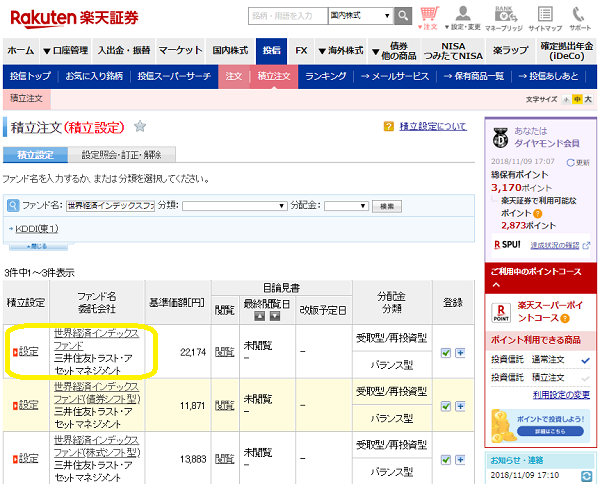Open the shopping cart 注文 icon
Viewport: 600px width, 484px height.
pyautogui.click(x=429, y=18)
